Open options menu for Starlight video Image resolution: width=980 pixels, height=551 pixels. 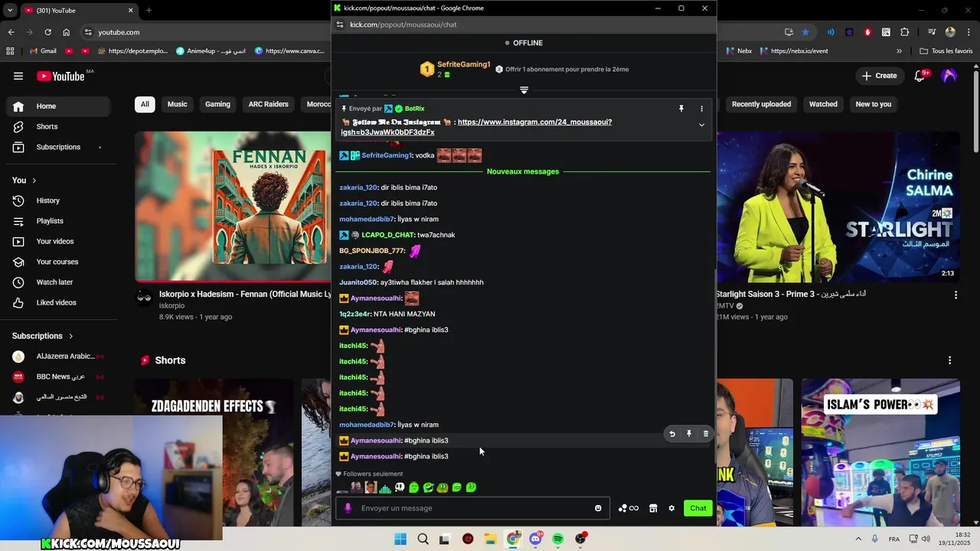click(955, 295)
